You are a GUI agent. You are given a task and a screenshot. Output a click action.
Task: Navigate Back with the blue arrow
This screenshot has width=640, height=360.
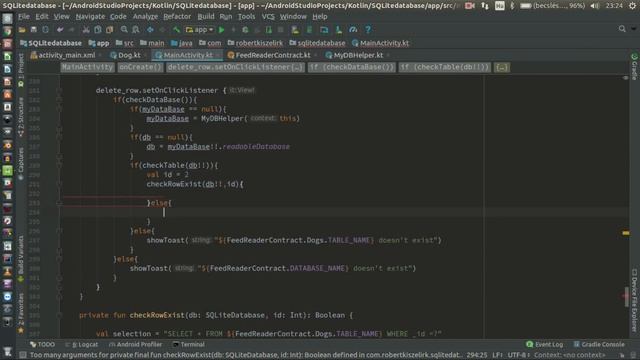150,30
